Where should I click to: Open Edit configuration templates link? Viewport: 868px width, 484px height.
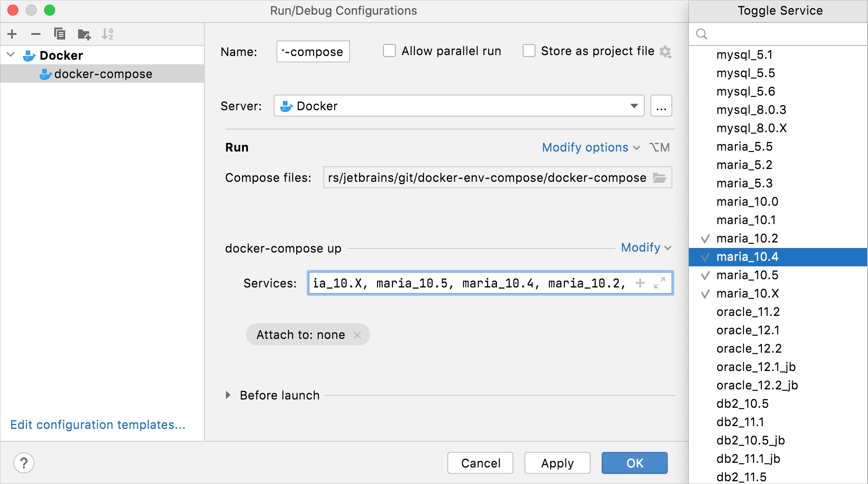tap(98, 425)
